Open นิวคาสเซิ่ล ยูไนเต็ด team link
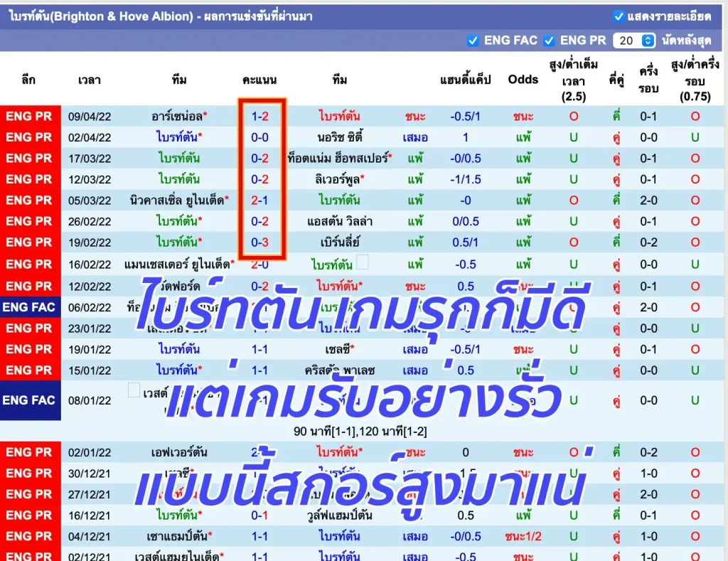Image resolution: width=728 pixels, height=561 pixels. tap(179, 201)
